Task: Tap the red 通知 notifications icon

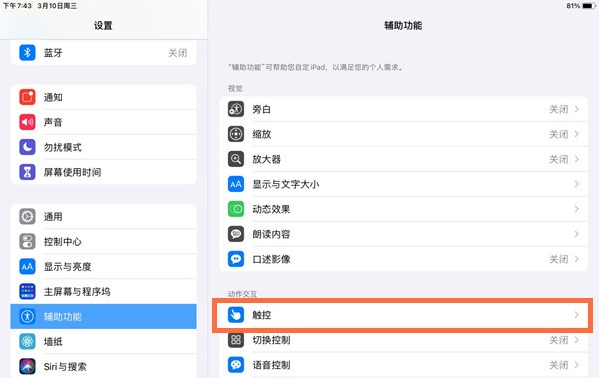Action: (x=27, y=97)
